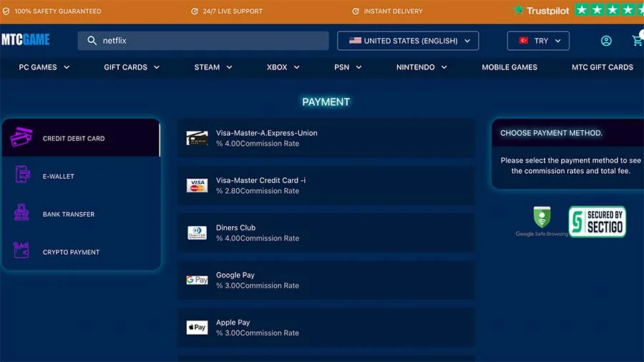This screenshot has width=644, height=362.
Task: Choose Visa-Master-A.Express-Union payment option
Action: (326, 138)
